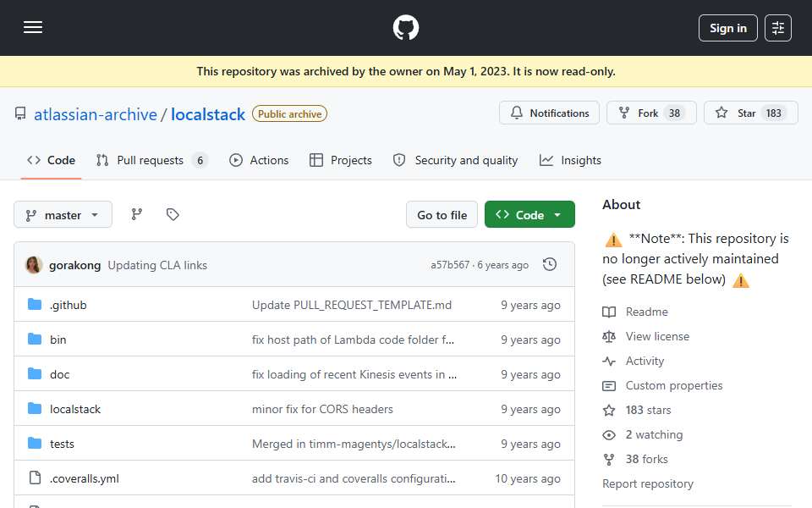Image resolution: width=812 pixels, height=508 pixels.
Task: Click the pull requests count 6 badge
Action: click(200, 160)
